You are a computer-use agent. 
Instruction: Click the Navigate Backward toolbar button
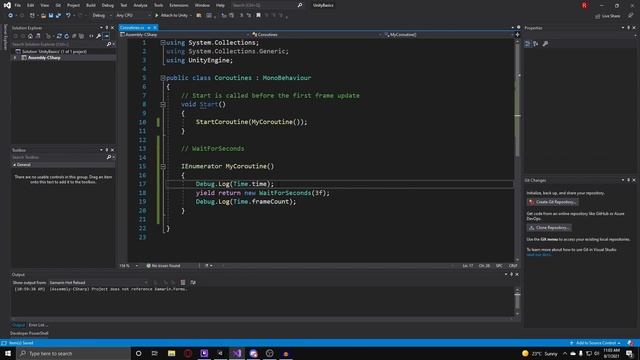pos(10,16)
